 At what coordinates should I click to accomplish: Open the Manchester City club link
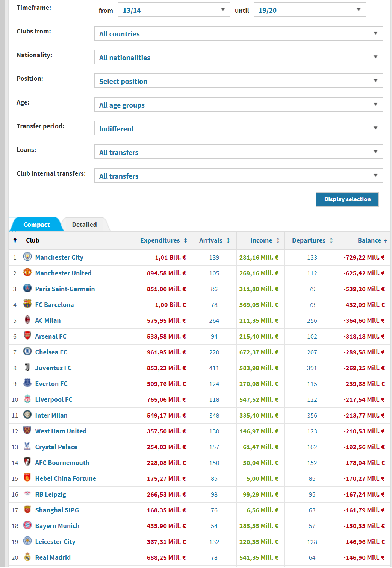pos(59,257)
